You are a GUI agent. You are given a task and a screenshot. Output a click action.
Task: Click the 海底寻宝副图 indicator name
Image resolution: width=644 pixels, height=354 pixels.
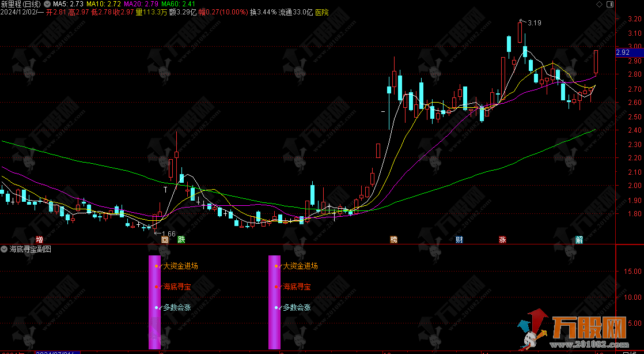pyautogui.click(x=31, y=248)
